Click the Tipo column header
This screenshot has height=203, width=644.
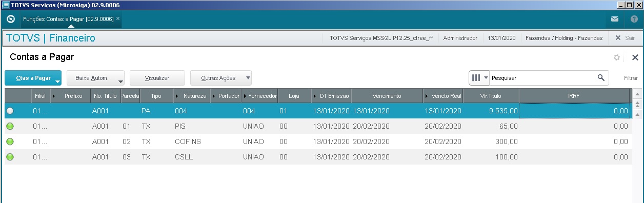pos(156,96)
